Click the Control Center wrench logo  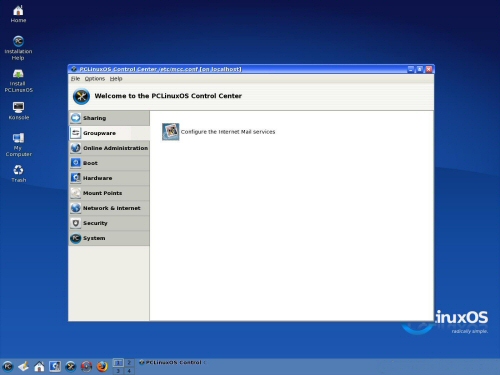[81, 96]
